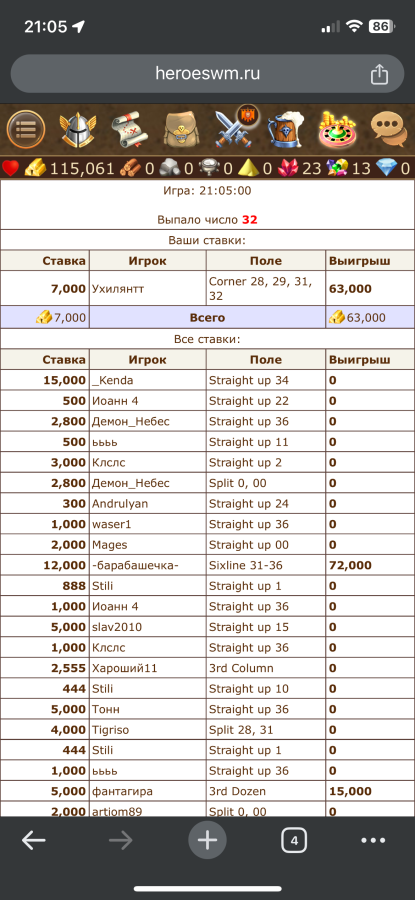Open the tab switcher showing 4
This screenshot has height=900, width=415.
pos(294,841)
